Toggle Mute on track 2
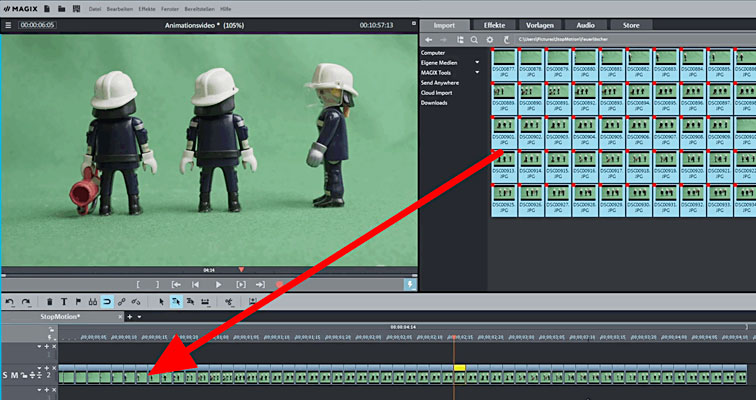This screenshot has width=756, height=400. (14, 375)
